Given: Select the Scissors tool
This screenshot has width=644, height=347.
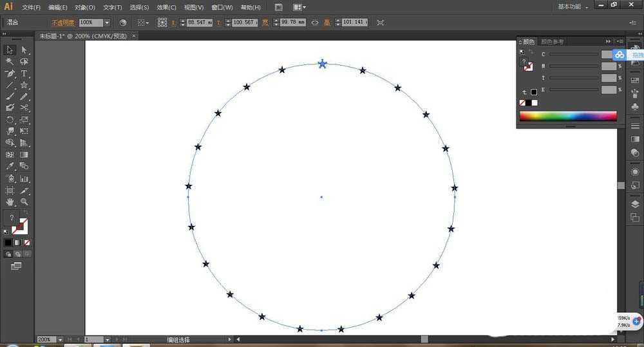Looking at the screenshot, I should pos(24,108).
